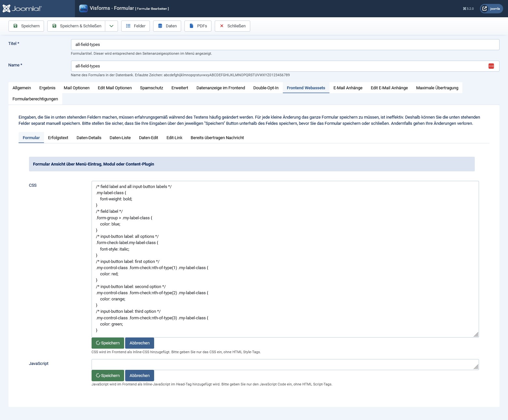This screenshot has width=508, height=420.
Task: Open the Daten view from toolbar
Action: pyautogui.click(x=167, y=26)
